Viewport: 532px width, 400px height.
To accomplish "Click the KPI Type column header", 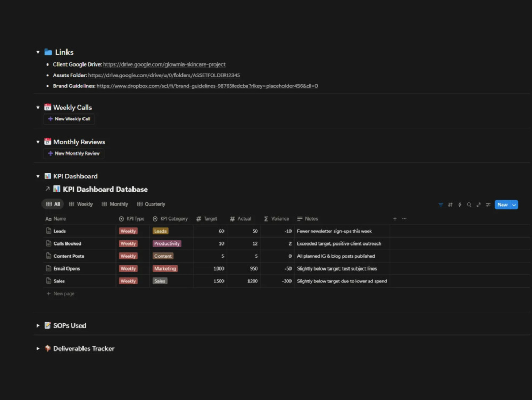I will [132, 219].
